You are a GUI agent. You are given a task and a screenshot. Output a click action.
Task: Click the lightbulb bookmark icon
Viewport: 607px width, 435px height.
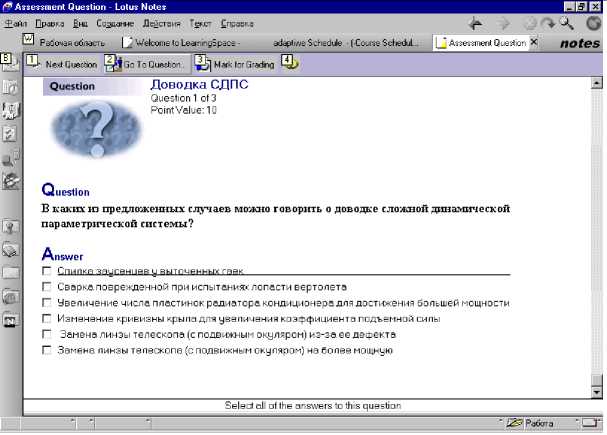10,226
